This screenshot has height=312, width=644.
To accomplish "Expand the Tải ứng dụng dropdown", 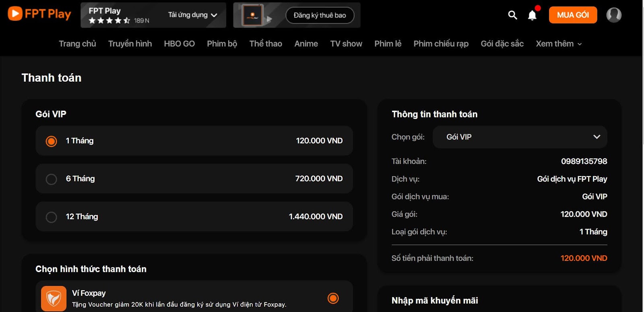I will (x=193, y=15).
